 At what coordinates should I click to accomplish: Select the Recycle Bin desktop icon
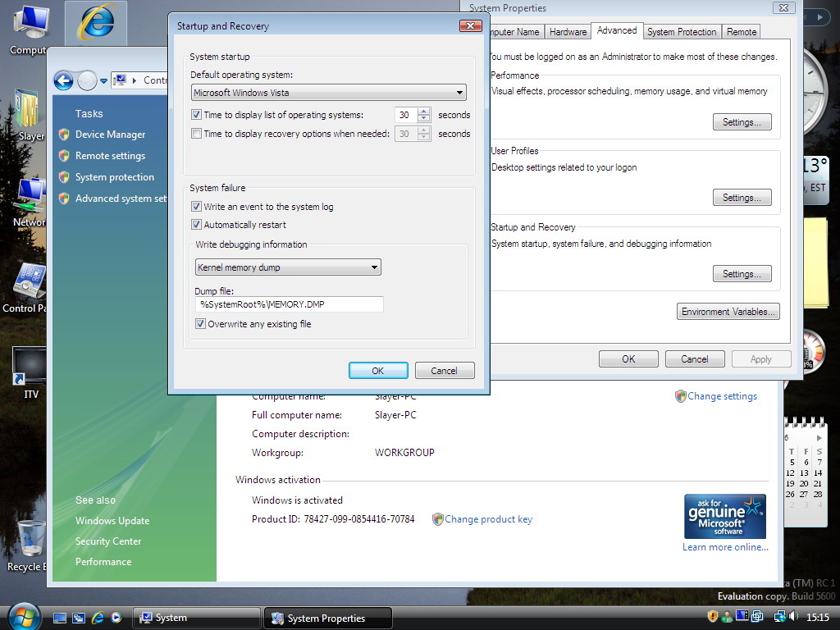(27, 546)
